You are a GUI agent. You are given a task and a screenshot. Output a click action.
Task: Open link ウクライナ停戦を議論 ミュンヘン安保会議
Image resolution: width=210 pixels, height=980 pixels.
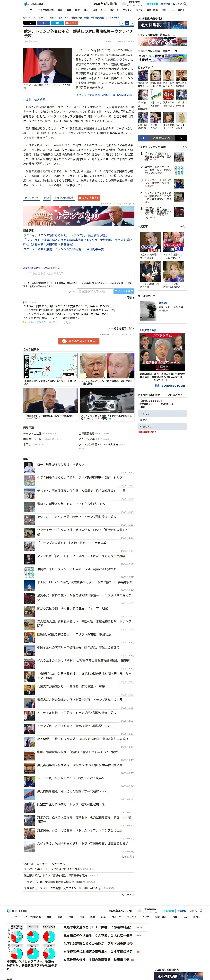(x=64, y=249)
